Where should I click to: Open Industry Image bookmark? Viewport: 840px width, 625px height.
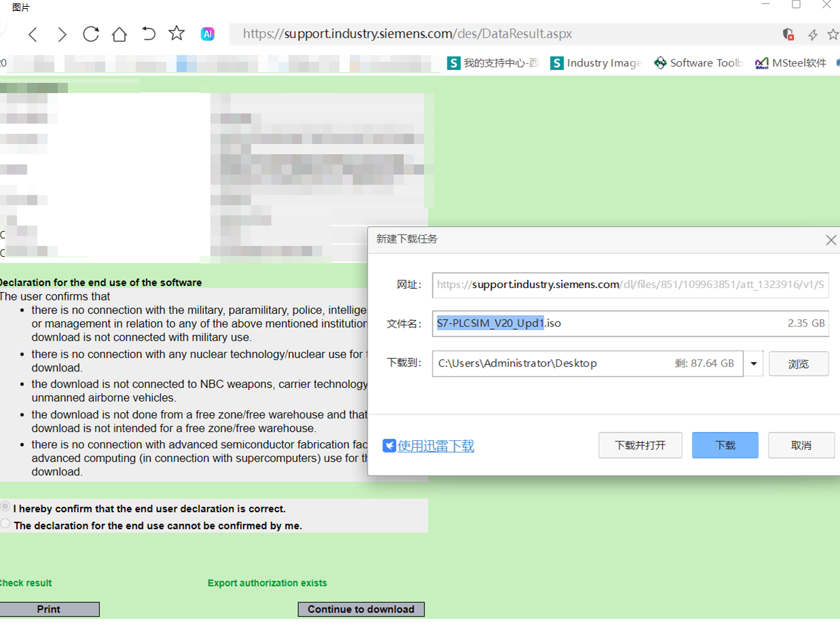(596, 63)
